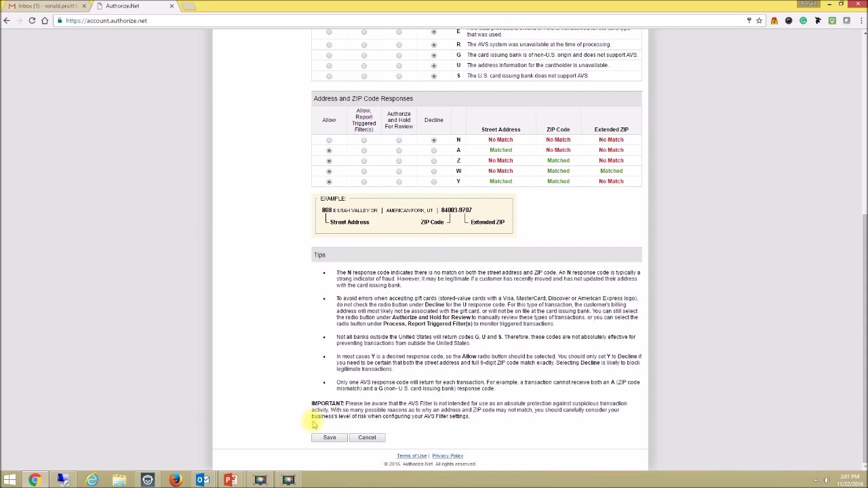Viewport: 868px width, 488px height.
Task: Click the Street Address 'Matched' cell for Y
Action: pos(500,182)
